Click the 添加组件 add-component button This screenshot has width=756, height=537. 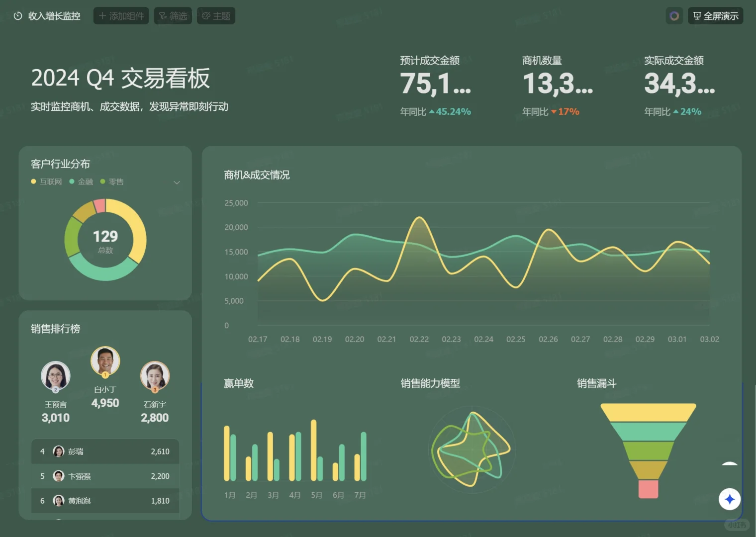click(x=121, y=16)
